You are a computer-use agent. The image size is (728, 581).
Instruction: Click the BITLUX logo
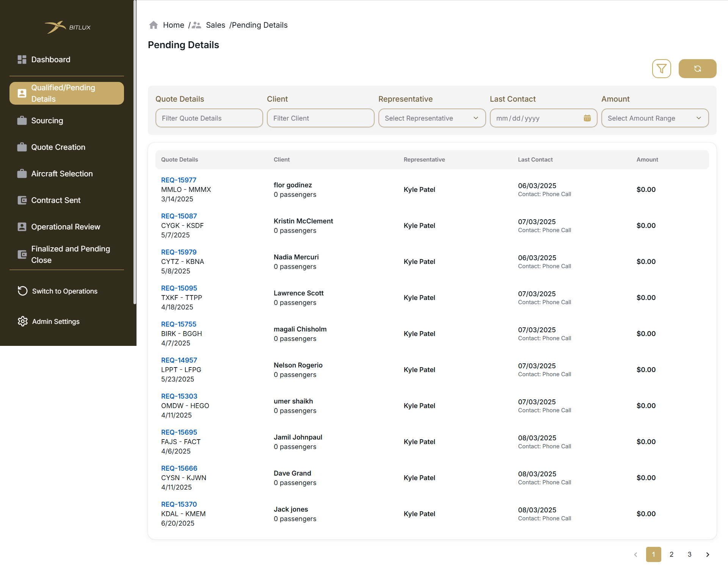[67, 27]
